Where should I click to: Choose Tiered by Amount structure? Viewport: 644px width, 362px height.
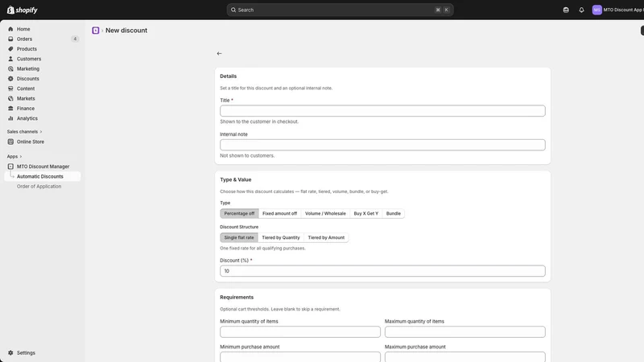326,237
